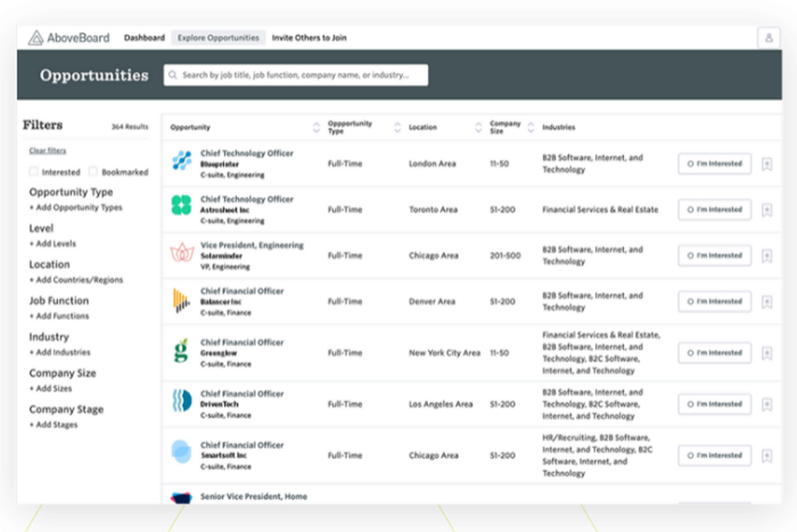797x532 pixels.
Task: Expand Add Countries/Regions filter
Action: point(76,280)
